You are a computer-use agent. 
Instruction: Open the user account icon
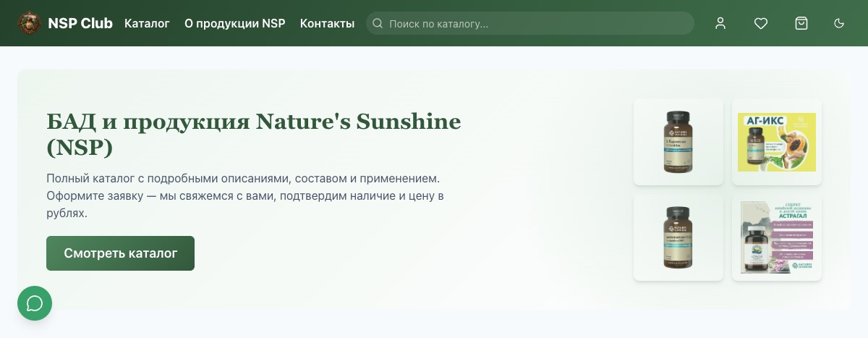click(720, 23)
